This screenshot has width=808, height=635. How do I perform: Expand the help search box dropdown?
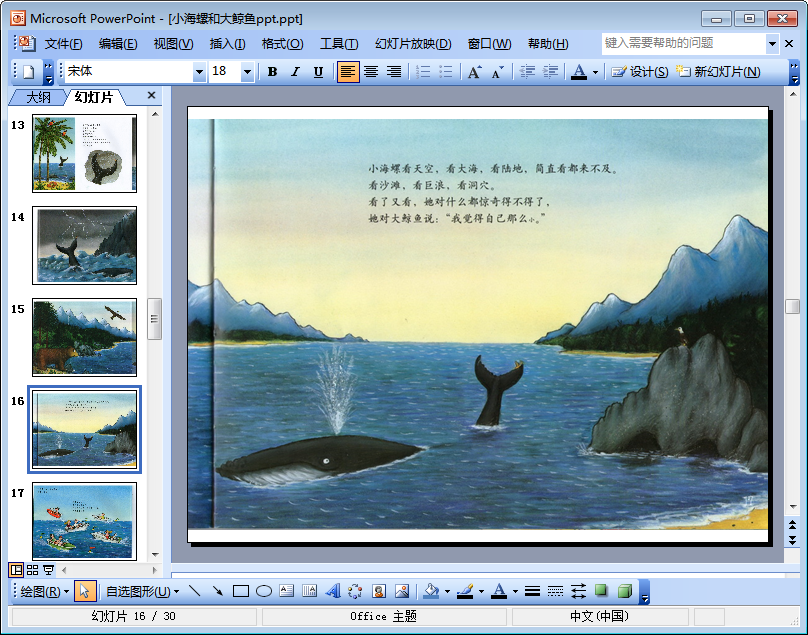(772, 44)
